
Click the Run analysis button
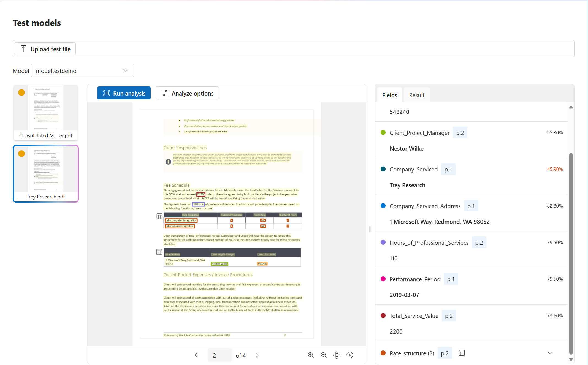point(124,93)
